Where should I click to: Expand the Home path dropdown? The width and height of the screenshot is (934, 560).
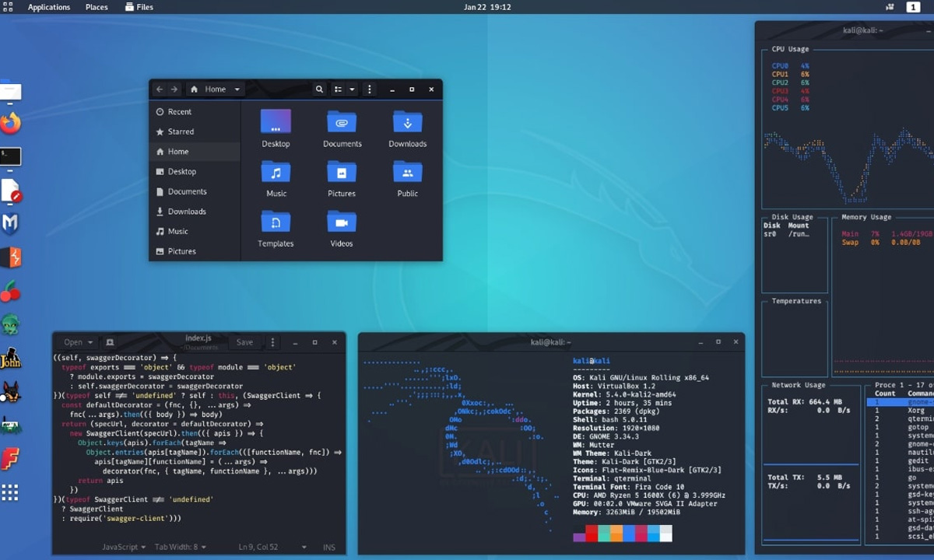click(x=237, y=89)
